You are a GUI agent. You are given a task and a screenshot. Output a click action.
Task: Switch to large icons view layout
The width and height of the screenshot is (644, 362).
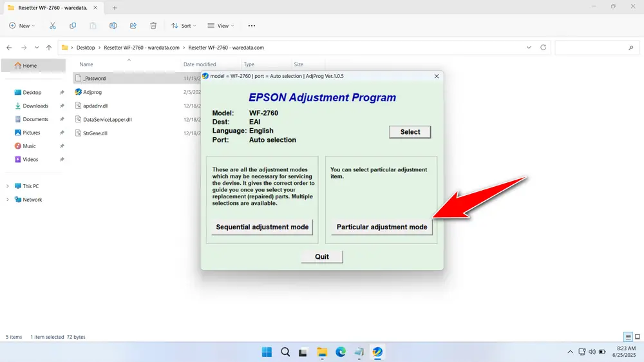pos(638,337)
